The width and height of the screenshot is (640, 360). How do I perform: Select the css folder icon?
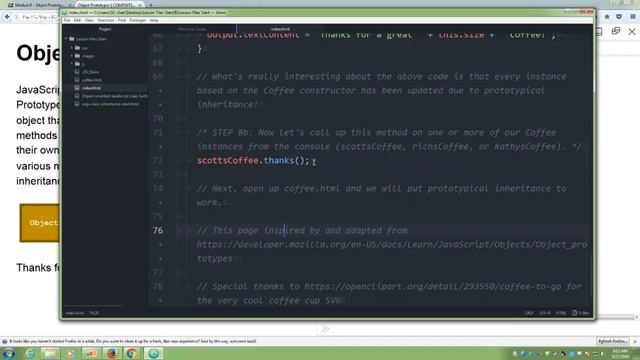tap(77, 48)
